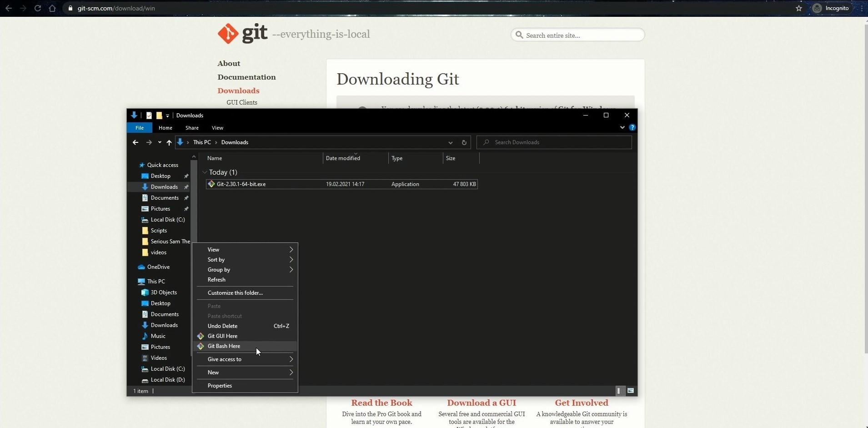Screen dimensions: 868x428
Task: Open the Share tab in File Explorer
Action: pyautogui.click(x=191, y=128)
